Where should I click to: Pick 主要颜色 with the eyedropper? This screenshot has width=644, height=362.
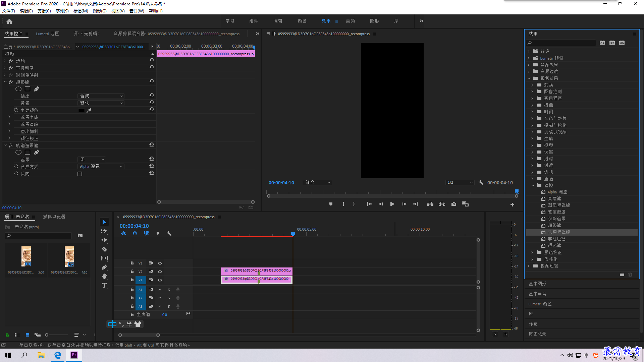(x=89, y=110)
